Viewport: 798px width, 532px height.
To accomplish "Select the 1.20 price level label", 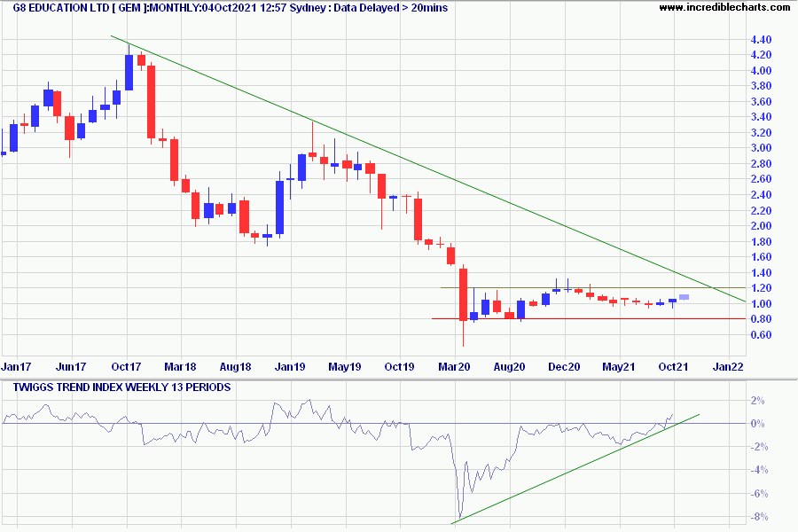I will 761,288.
